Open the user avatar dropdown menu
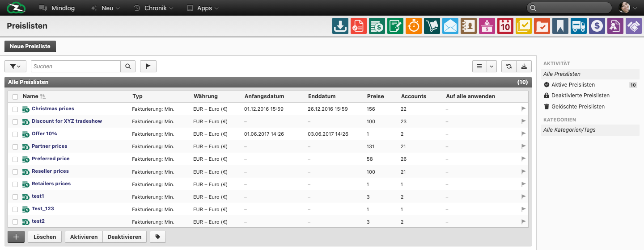 tap(627, 8)
